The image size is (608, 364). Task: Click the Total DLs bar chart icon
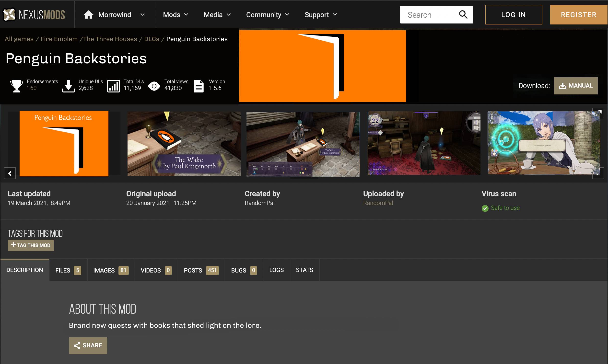click(113, 86)
